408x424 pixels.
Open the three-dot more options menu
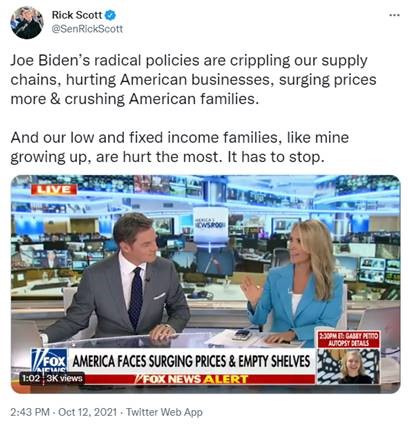[x=394, y=15]
